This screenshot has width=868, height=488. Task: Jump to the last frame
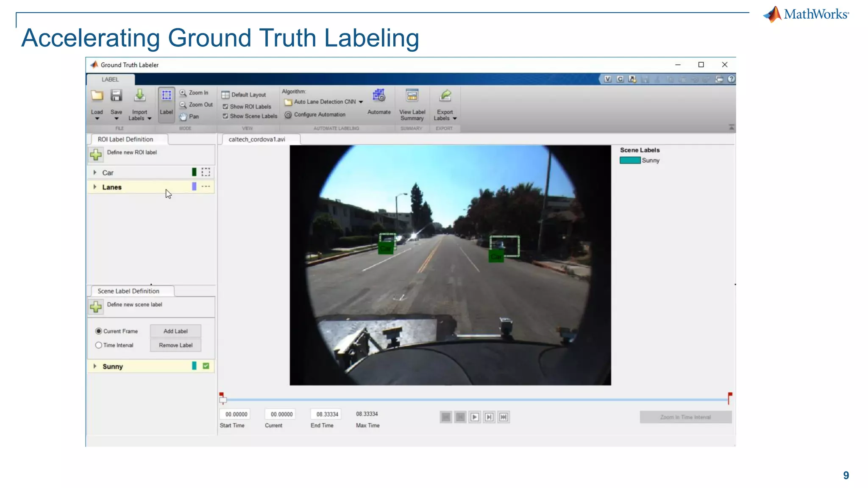coord(504,417)
